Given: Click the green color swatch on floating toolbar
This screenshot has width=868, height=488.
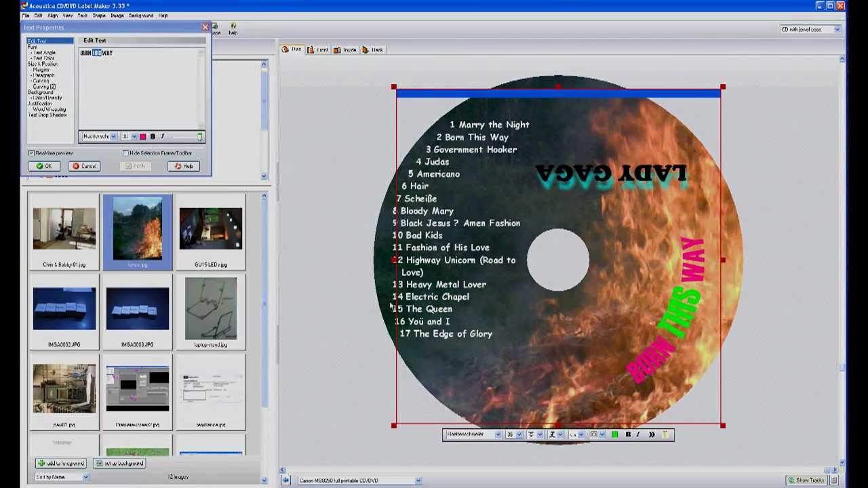Looking at the screenshot, I should pyautogui.click(x=614, y=434).
